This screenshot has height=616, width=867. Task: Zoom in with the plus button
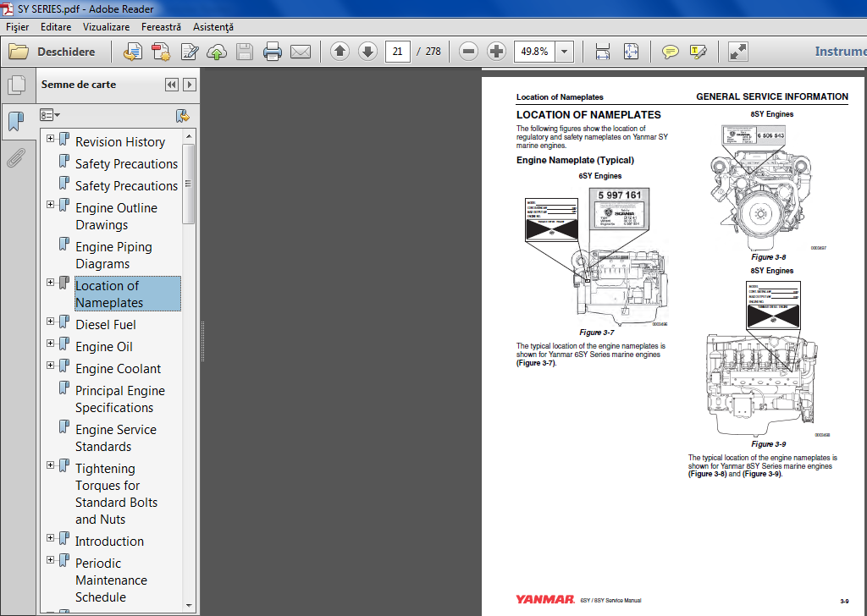pos(496,52)
